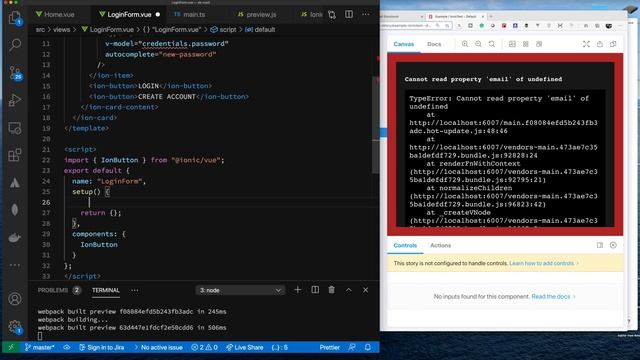Viewport: 640px width, 360px height.
Task: Kill the terminal with trash icon
Action: (331, 290)
